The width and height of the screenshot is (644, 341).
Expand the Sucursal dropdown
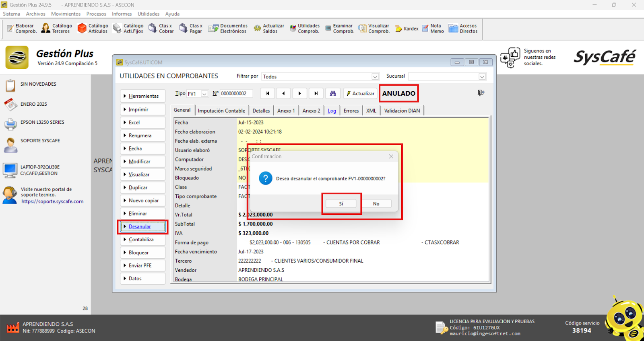tap(482, 76)
